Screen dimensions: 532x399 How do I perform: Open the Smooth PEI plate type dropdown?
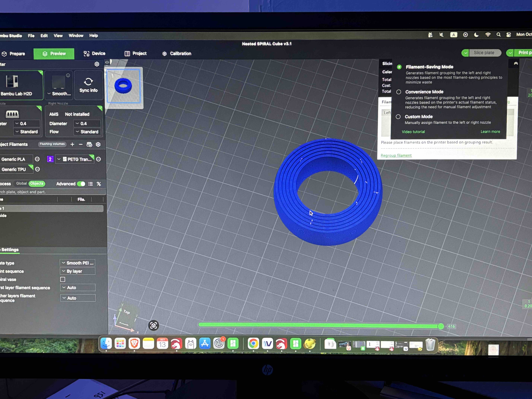click(77, 263)
